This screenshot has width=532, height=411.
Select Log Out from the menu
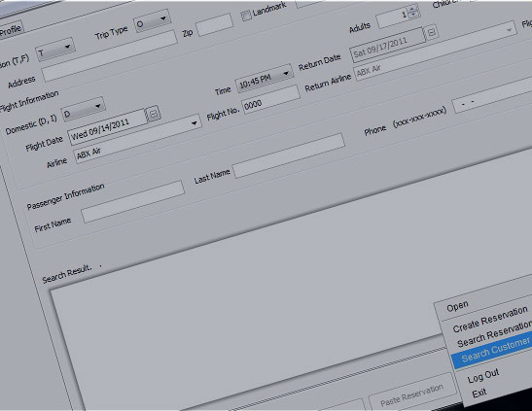[483, 375]
